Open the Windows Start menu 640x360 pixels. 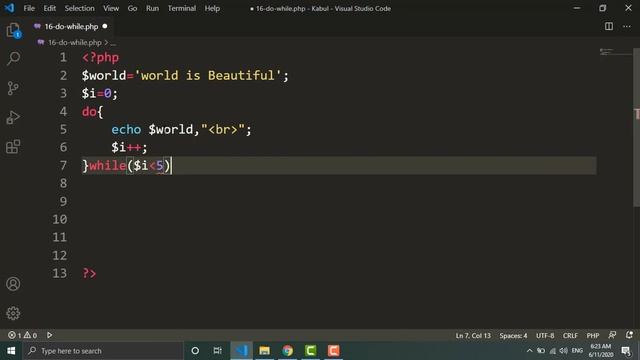pyautogui.click(x=11, y=351)
